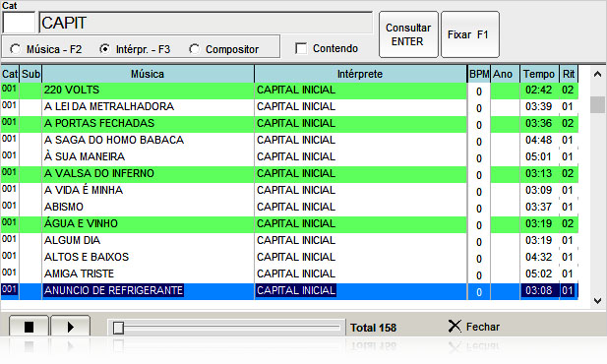Click the 02:42 tempo cell
Image resolution: width=607 pixels, height=364 pixels.
pyautogui.click(x=539, y=90)
